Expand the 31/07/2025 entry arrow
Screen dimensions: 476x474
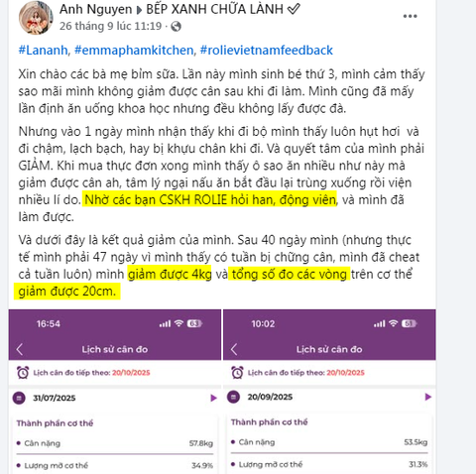pyautogui.click(x=213, y=398)
